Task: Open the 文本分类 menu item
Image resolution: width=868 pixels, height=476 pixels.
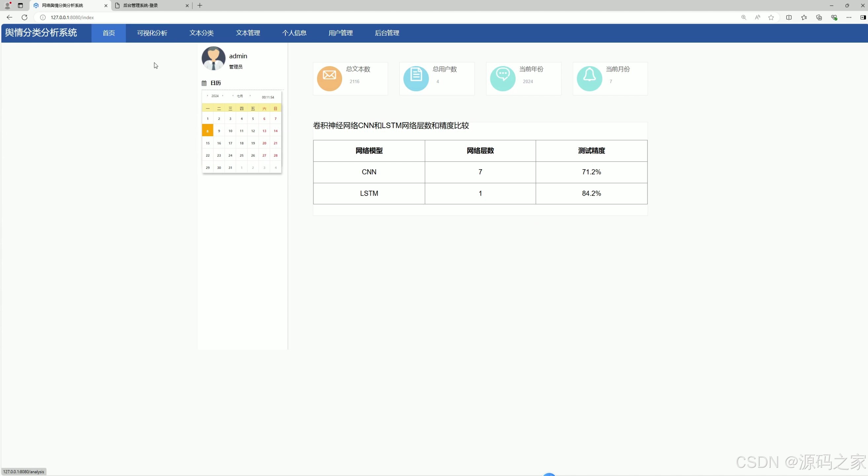Action: [201, 33]
